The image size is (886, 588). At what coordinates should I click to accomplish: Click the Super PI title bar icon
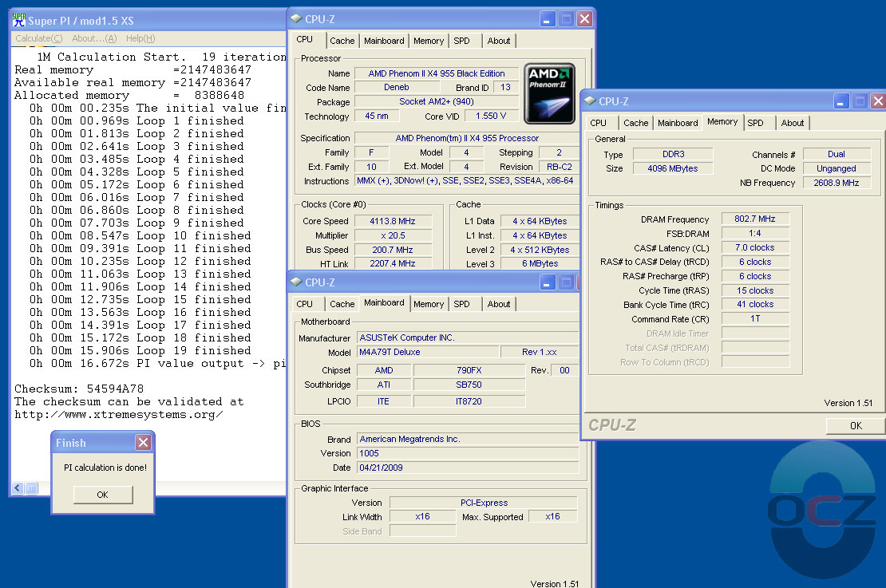point(19,20)
